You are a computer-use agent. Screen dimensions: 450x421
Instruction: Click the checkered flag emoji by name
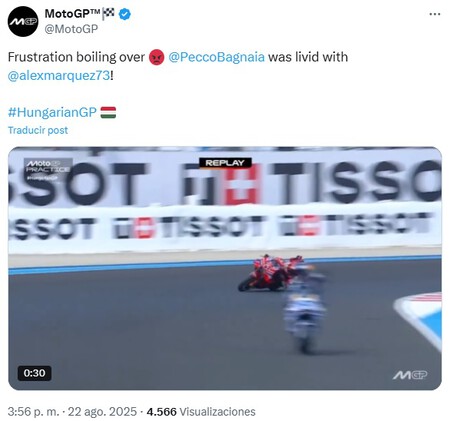(x=109, y=14)
